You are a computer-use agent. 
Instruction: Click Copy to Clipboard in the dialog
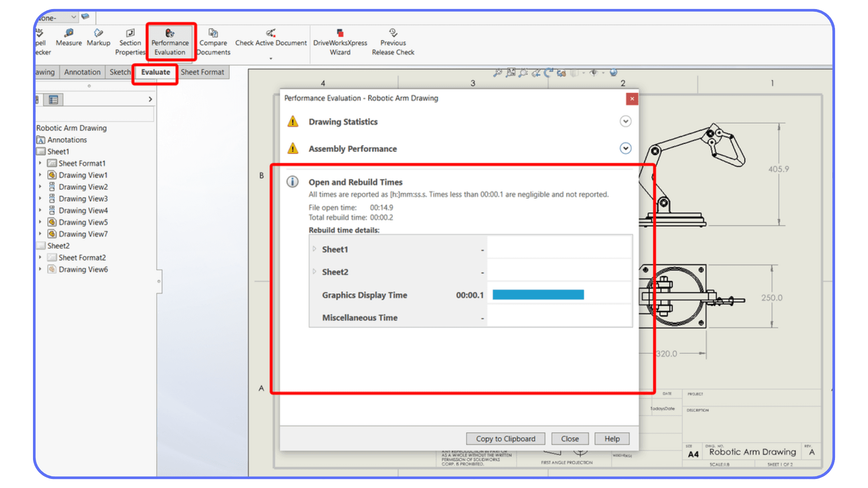click(x=505, y=438)
